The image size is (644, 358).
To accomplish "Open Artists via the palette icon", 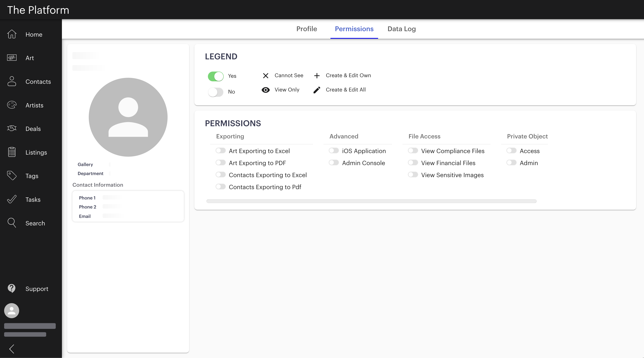I will pyautogui.click(x=12, y=105).
